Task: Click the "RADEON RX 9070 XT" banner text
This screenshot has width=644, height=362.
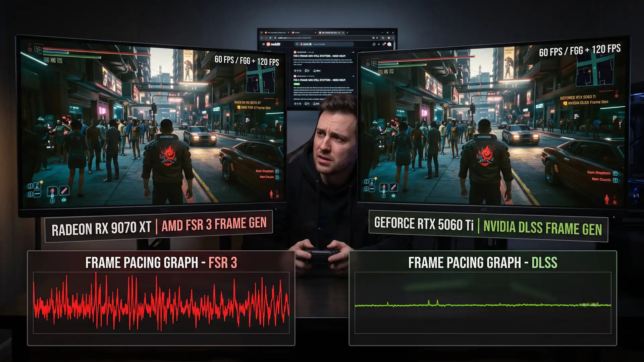Action: click(x=101, y=229)
